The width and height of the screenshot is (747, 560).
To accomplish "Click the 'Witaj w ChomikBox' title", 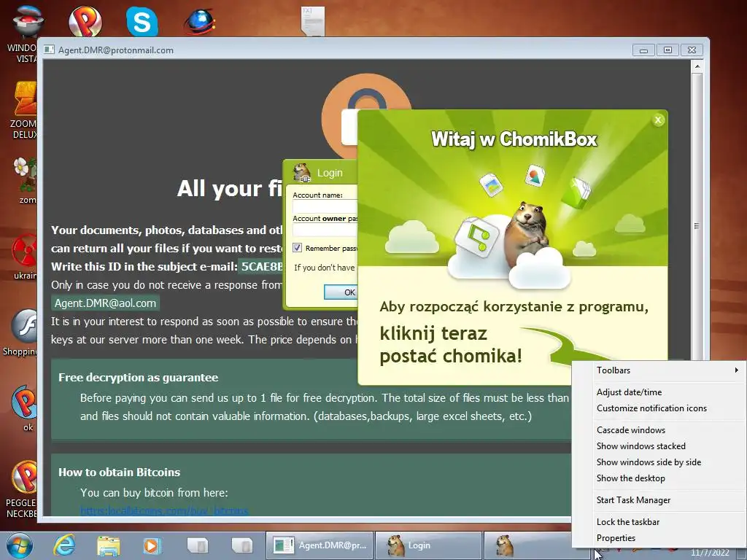I will (514, 139).
